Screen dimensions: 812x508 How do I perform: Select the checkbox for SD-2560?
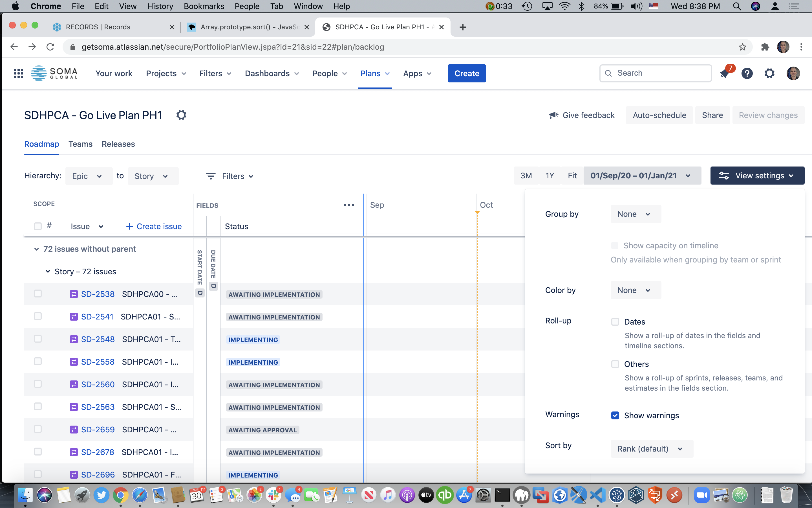(37, 384)
